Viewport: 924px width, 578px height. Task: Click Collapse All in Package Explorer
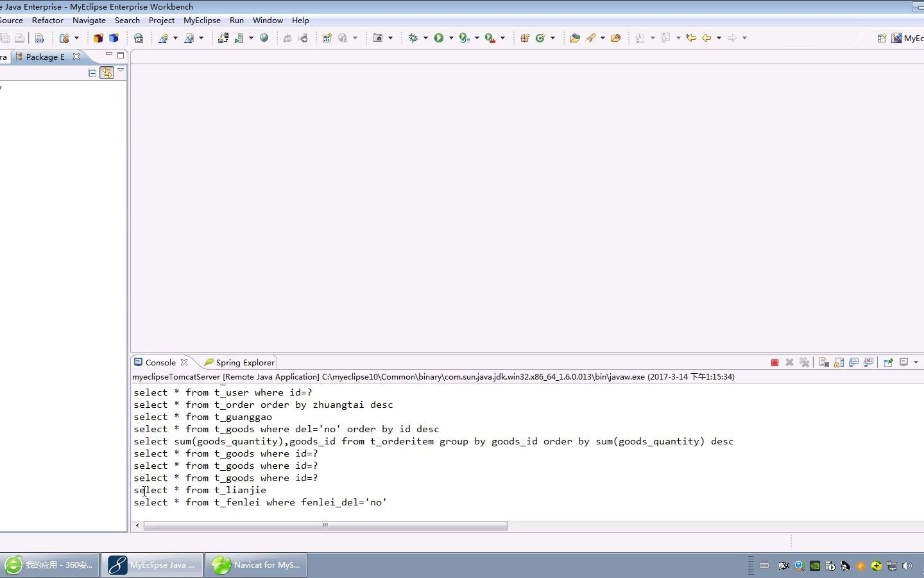tap(92, 73)
